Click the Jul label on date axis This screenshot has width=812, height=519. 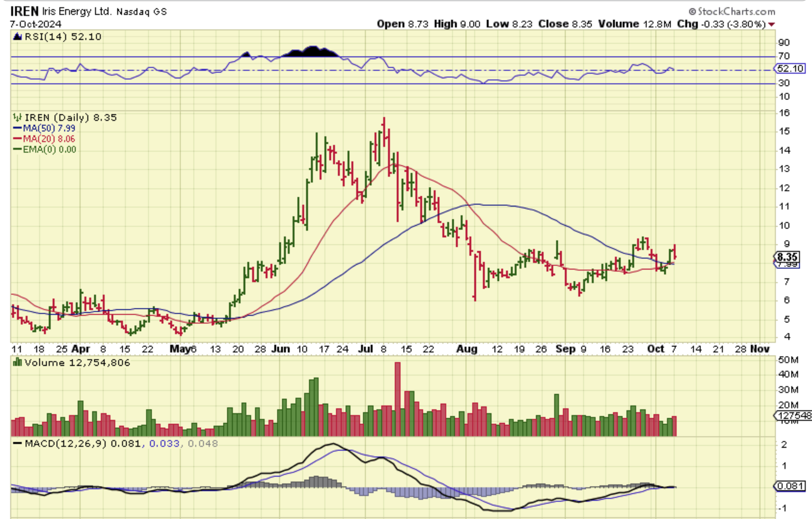click(365, 349)
